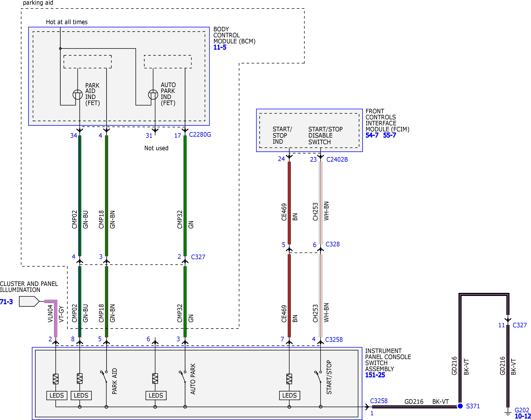Open the 10-12 ground reference link

click(523, 416)
